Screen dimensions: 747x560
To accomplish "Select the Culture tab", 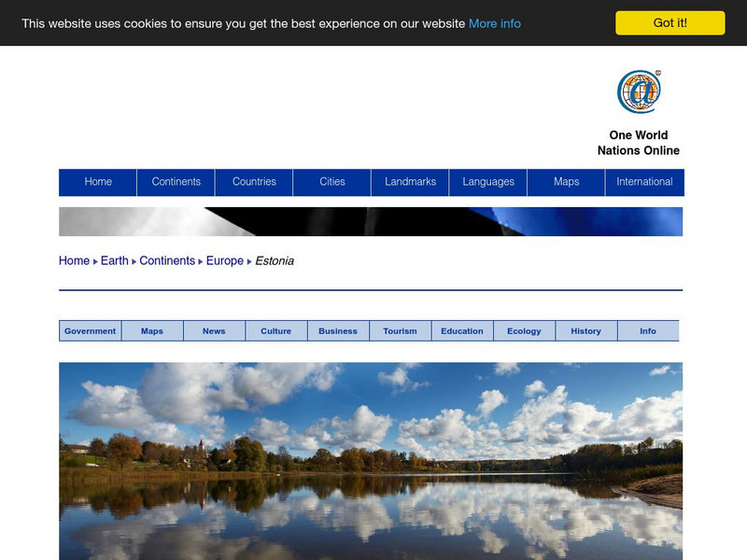I will (275, 330).
